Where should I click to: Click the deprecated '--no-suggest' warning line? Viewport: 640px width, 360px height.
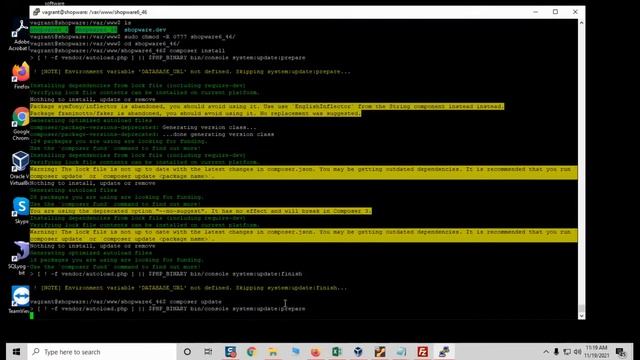coord(200,211)
